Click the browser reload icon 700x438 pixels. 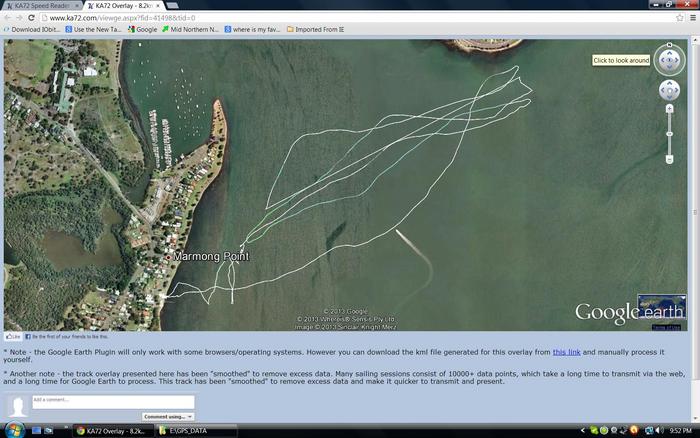pos(32,17)
